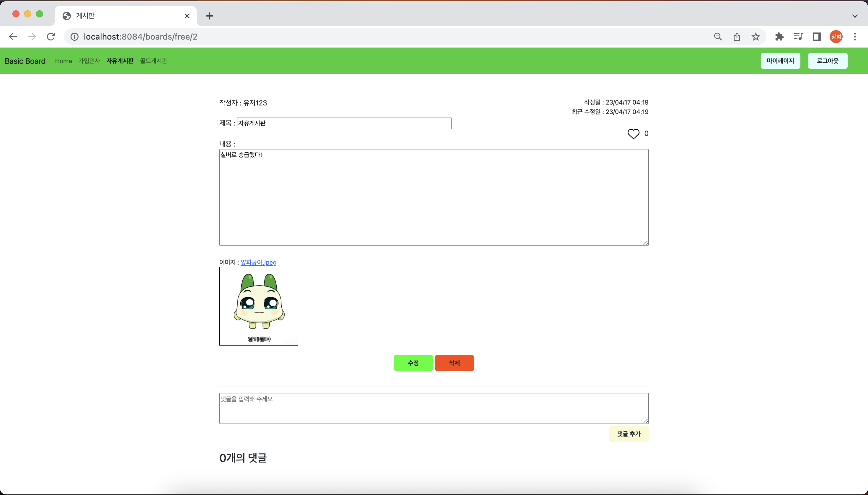This screenshot has width=868, height=495.
Task: Open Chrome three-dot menu
Action: tap(855, 37)
